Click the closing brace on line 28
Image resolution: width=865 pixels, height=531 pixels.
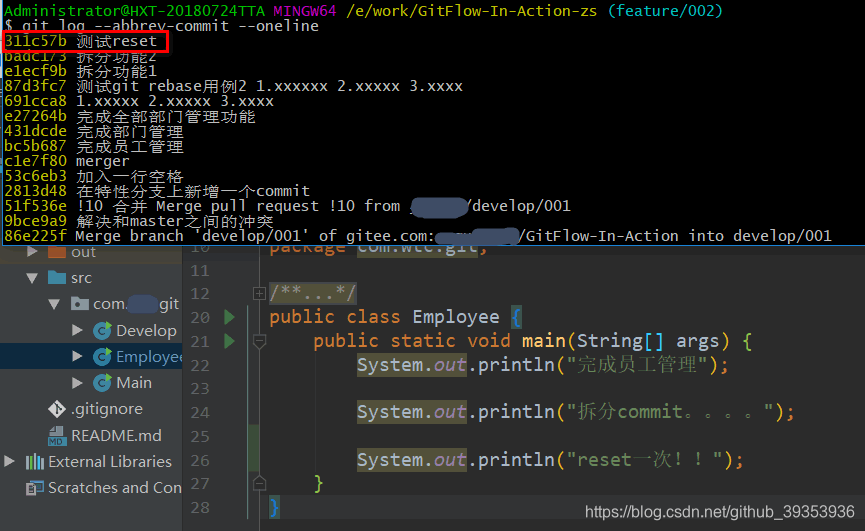pyautogui.click(x=274, y=507)
